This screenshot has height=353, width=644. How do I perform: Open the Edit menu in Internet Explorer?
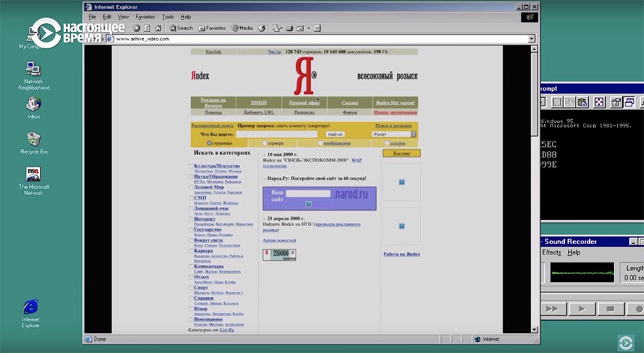coord(107,17)
